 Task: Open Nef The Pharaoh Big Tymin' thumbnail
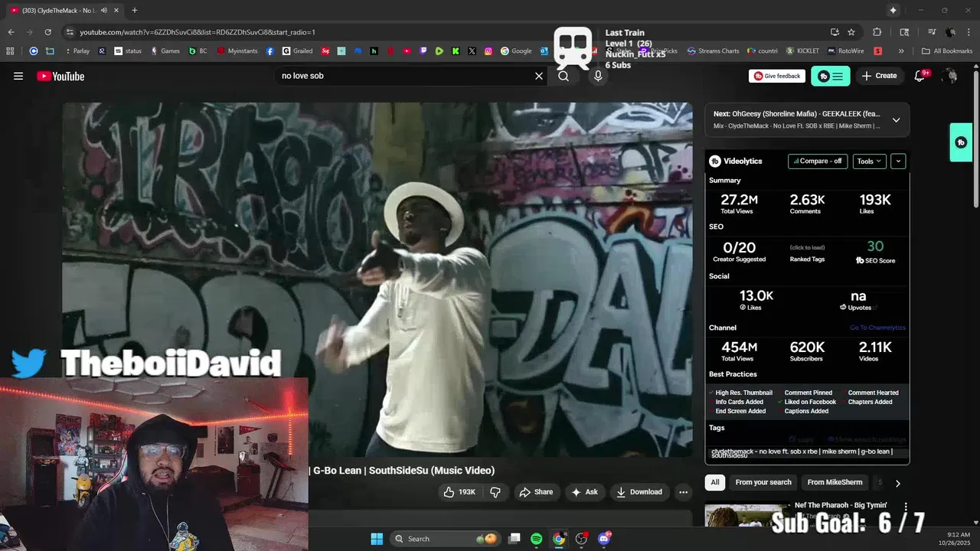point(746,514)
